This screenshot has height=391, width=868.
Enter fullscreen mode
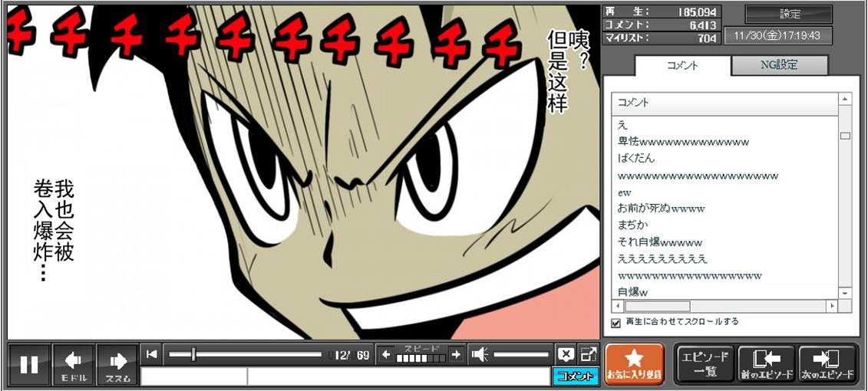coord(589,354)
